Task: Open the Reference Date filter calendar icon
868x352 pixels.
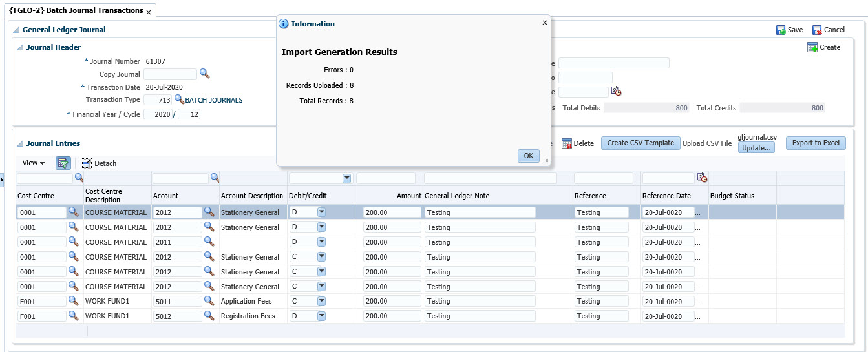Action: (702, 178)
